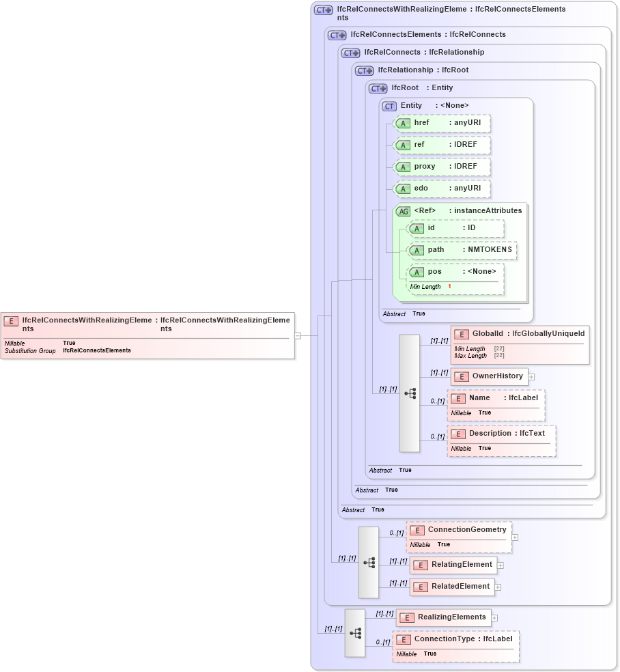Expand the ConnectionGeometry element details
Image resolution: width=620 pixels, height=672 pixels.
click(515, 537)
